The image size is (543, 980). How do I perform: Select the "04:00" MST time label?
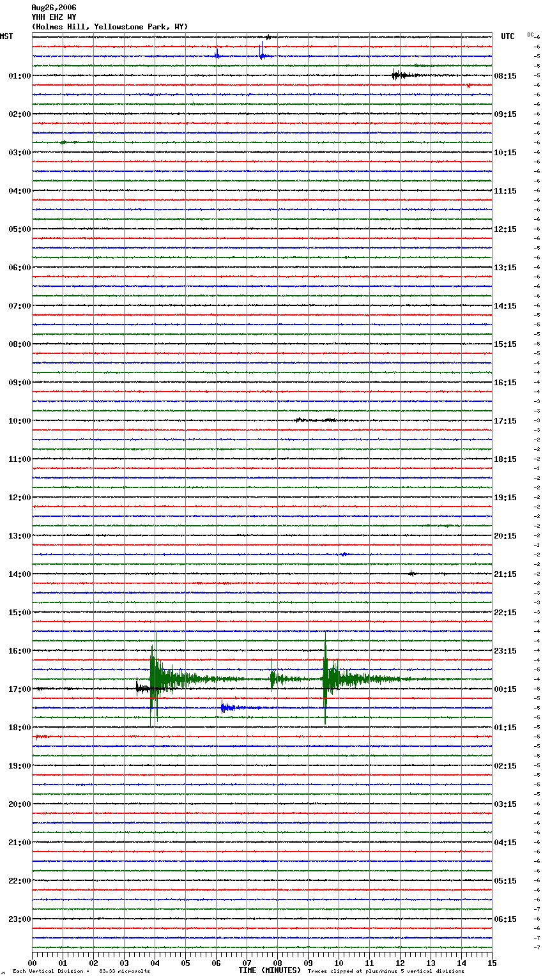pos(20,191)
